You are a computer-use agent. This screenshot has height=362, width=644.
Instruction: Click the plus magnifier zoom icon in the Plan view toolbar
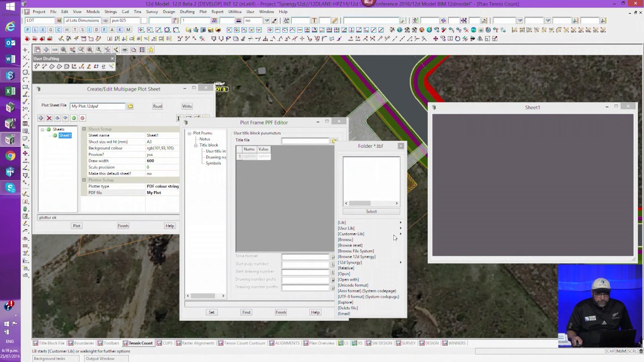coord(63,50)
